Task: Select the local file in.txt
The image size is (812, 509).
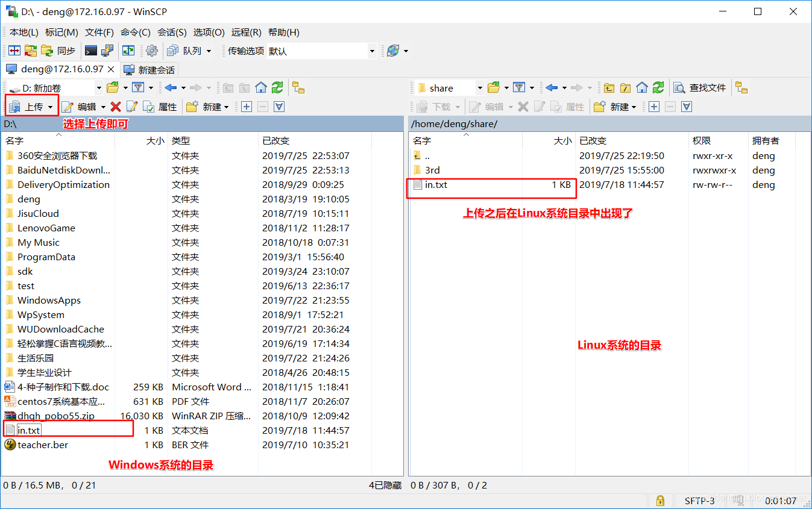Action: point(29,430)
